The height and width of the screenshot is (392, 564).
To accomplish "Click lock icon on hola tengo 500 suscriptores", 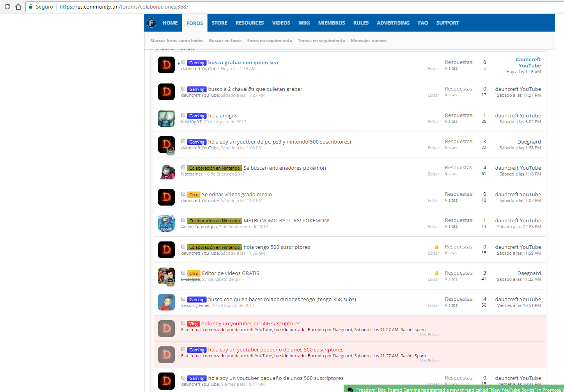I will click(x=436, y=247).
